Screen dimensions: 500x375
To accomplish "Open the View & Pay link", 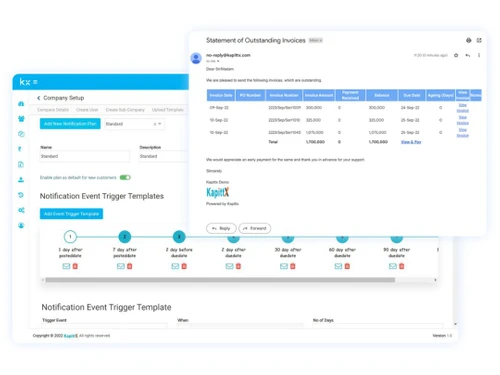I will click(411, 142).
